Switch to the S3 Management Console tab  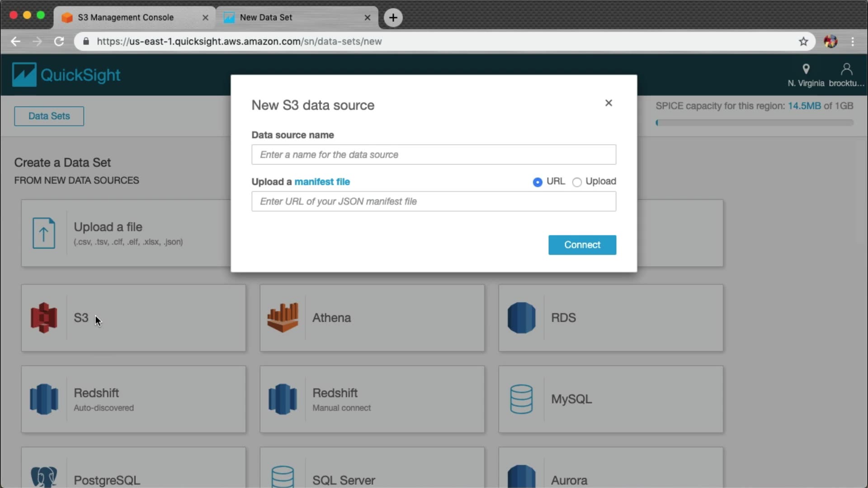click(x=126, y=17)
